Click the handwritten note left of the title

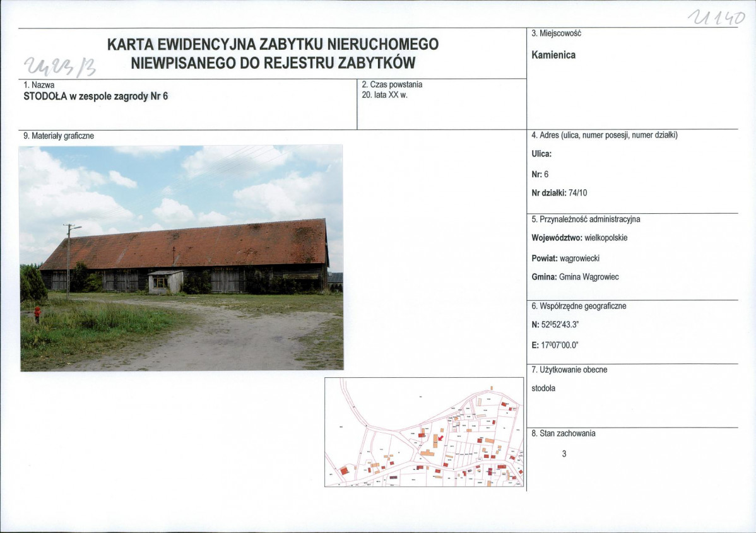click(x=60, y=66)
